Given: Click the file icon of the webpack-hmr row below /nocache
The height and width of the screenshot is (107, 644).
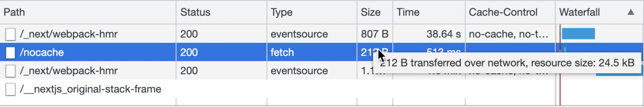Looking at the screenshot, I should [x=10, y=71].
